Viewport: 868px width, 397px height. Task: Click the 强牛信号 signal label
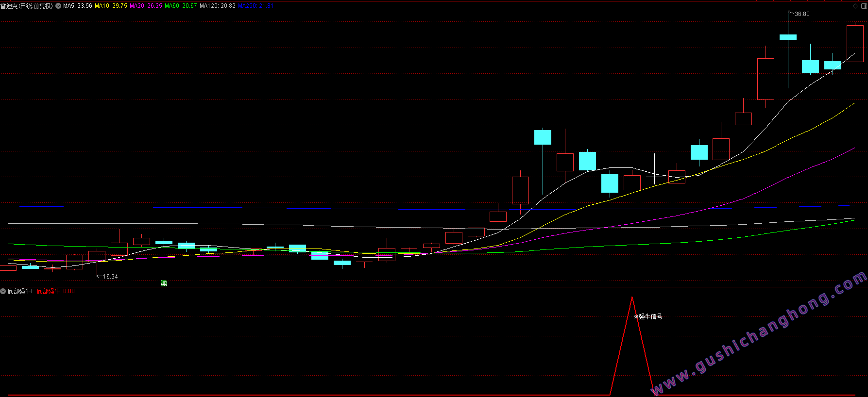650,316
